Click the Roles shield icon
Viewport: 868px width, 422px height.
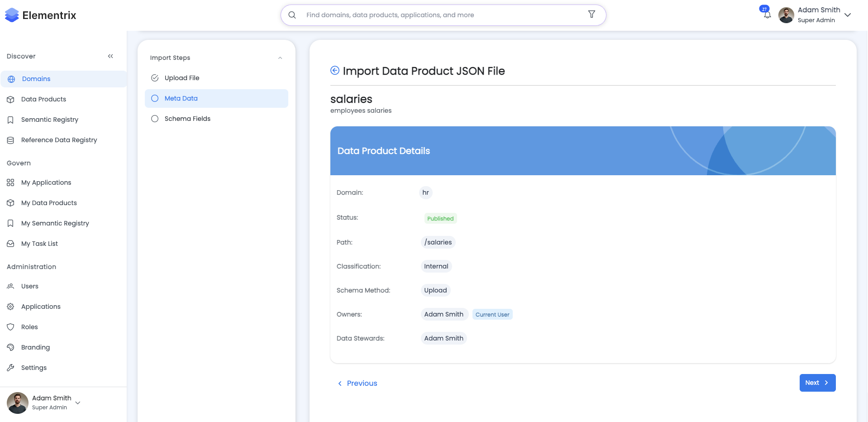[10, 327]
